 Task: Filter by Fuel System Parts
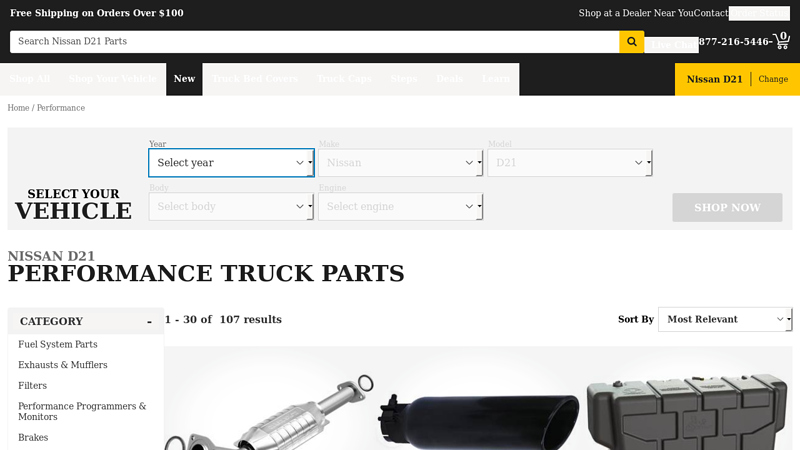tap(58, 344)
